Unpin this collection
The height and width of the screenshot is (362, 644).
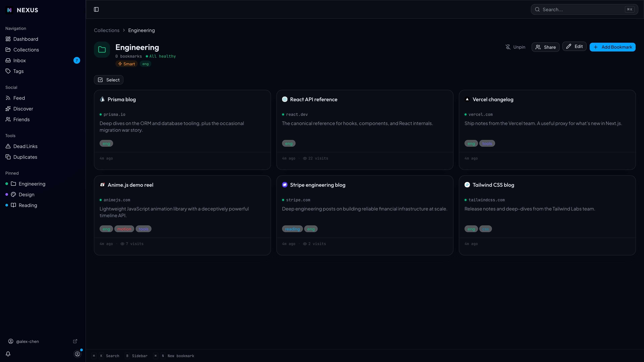tap(516, 47)
